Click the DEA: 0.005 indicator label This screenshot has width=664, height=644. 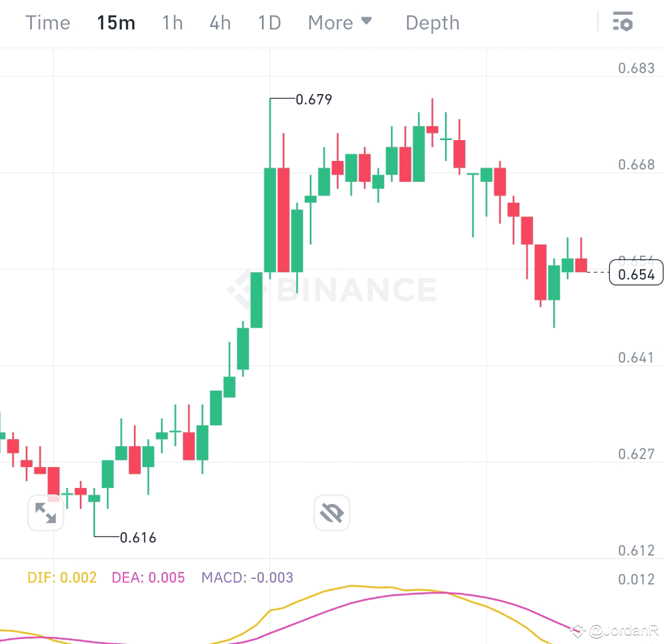coord(148,578)
